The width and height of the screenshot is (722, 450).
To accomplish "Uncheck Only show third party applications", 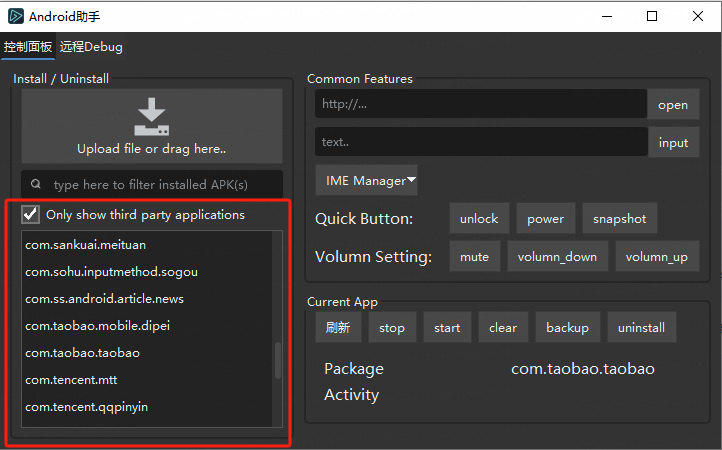I will click(30, 215).
